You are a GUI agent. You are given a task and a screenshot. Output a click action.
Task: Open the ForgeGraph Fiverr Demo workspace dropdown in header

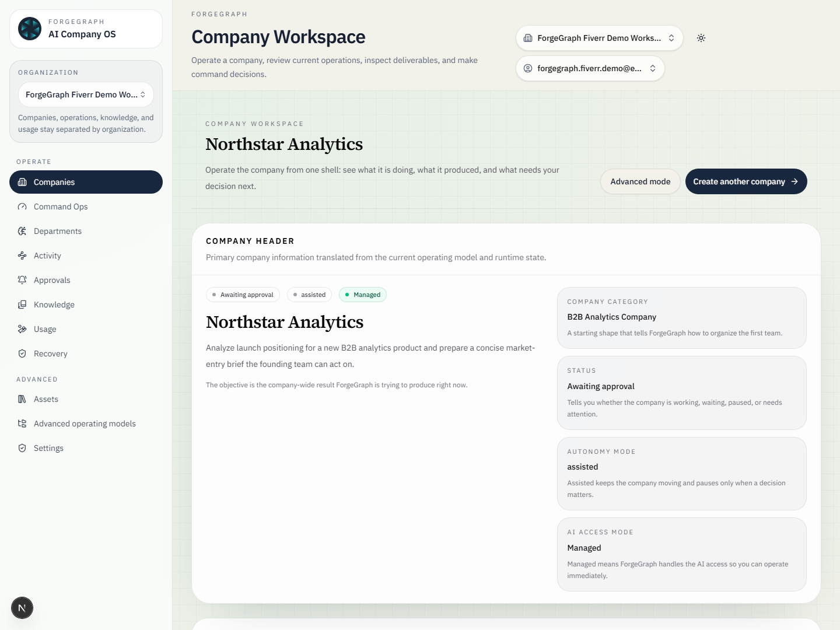(599, 38)
